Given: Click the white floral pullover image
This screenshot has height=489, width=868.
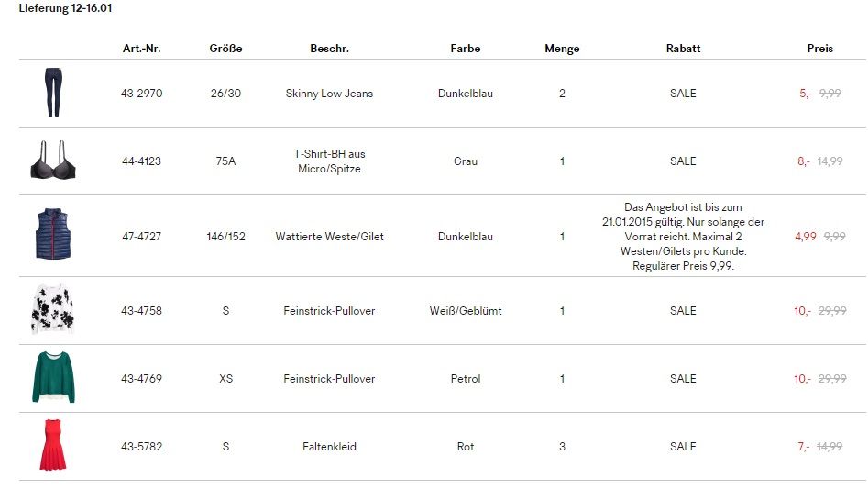Looking at the screenshot, I should tap(51, 310).
